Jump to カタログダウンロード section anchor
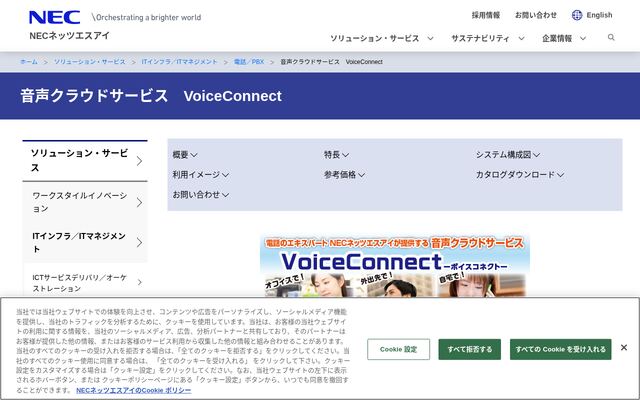The image size is (640, 400). click(520, 175)
